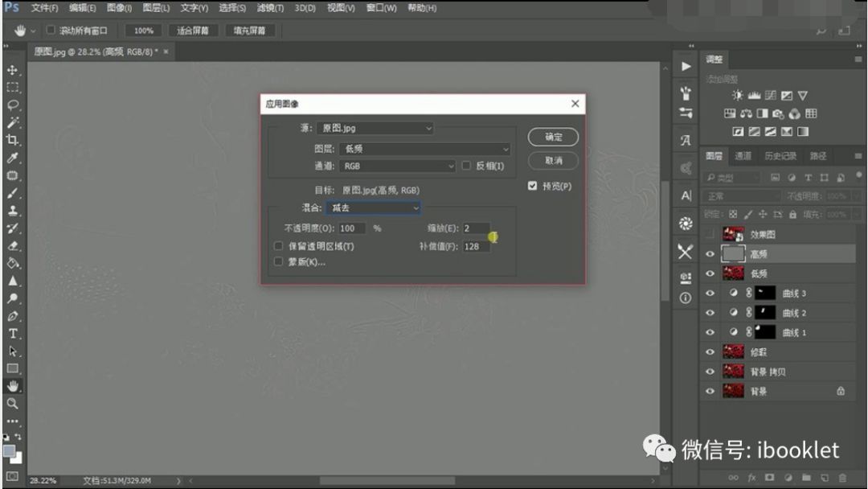Open the 滤镜(T) menu
Screen dimensions: 868x489
271,8
